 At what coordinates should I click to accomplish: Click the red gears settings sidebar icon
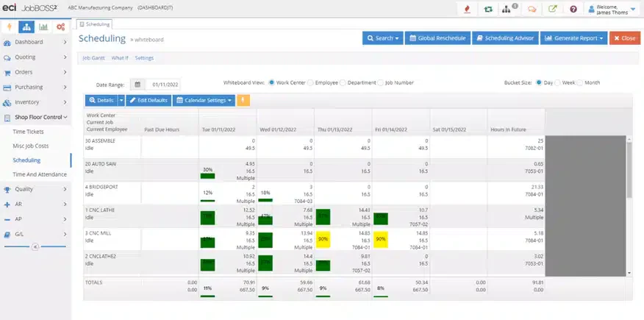click(x=60, y=27)
